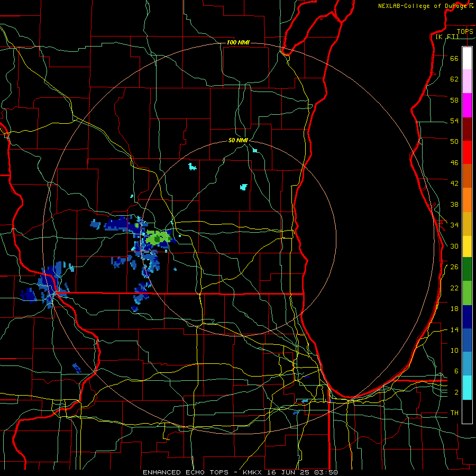Click the green echo top storm cell
Screen dimensions: 476x476
(x=158, y=237)
